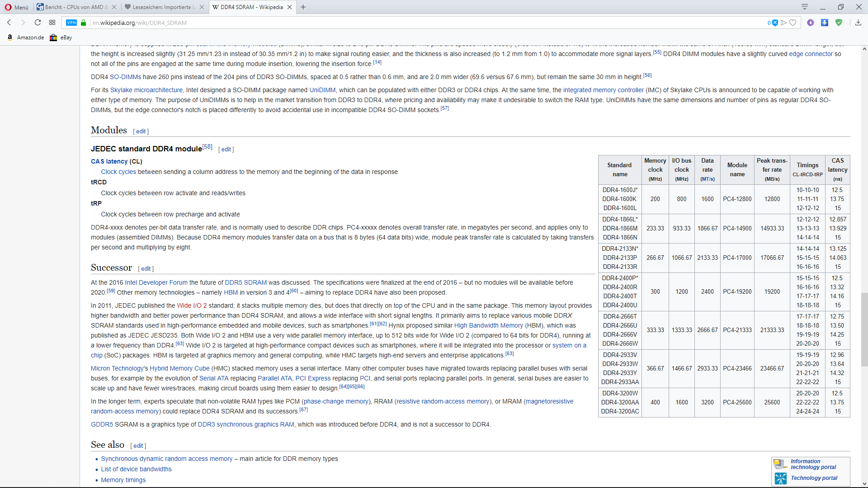Open the Opera Menü button
The width and height of the screenshot is (868, 488).
coord(17,7)
